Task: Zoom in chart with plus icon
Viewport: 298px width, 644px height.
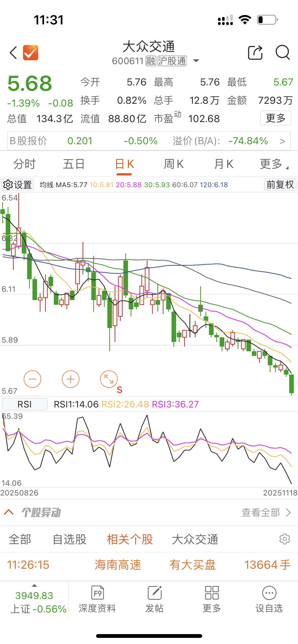Action: click(x=71, y=379)
